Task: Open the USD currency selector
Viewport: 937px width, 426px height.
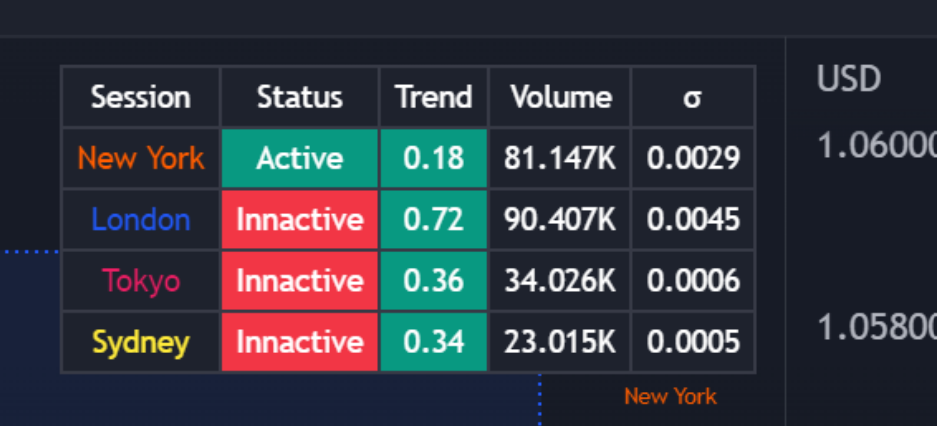Action: pyautogui.click(x=848, y=79)
